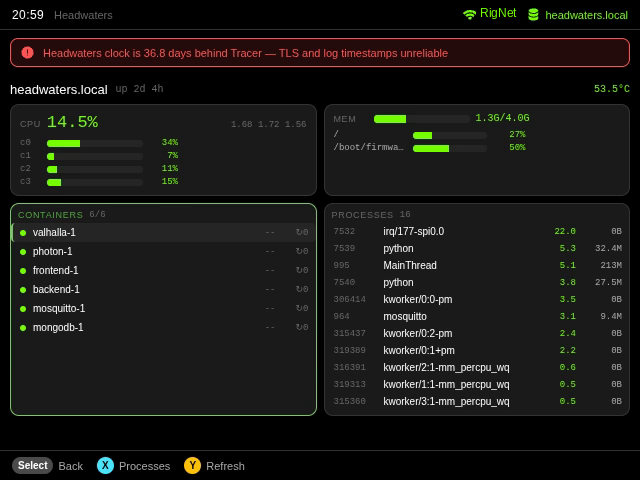Click the headwaters.local host heading
Image resolution: width=640 pixels, height=480 pixels.
(x=59, y=90)
